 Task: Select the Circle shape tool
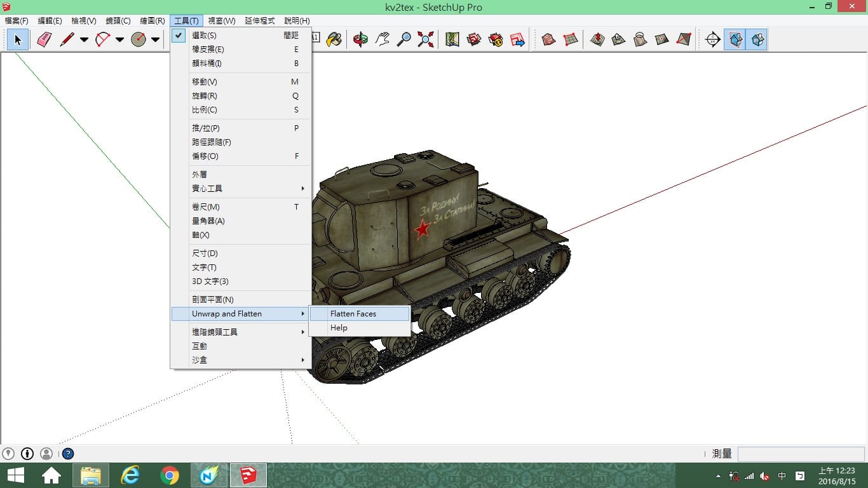(138, 39)
